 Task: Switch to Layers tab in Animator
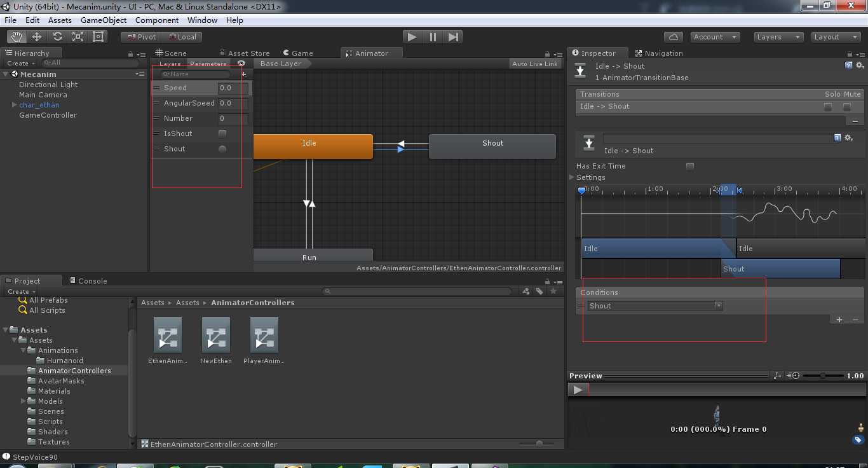coord(170,64)
